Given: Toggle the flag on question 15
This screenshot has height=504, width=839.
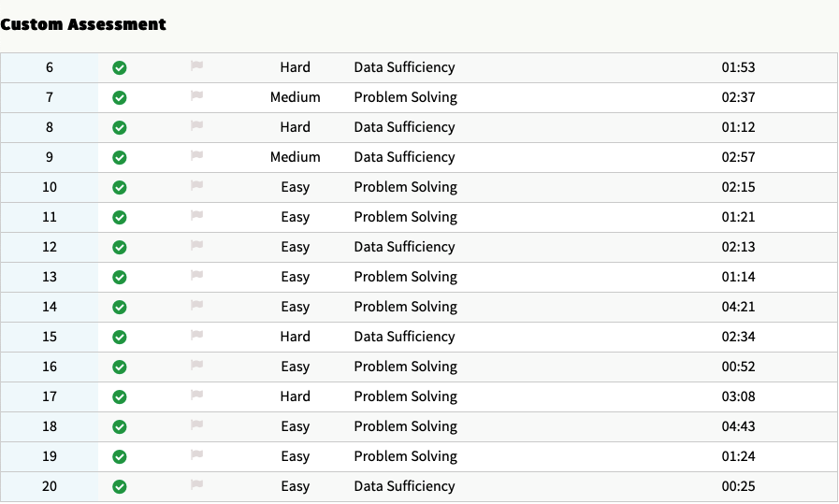Looking at the screenshot, I should (x=196, y=336).
